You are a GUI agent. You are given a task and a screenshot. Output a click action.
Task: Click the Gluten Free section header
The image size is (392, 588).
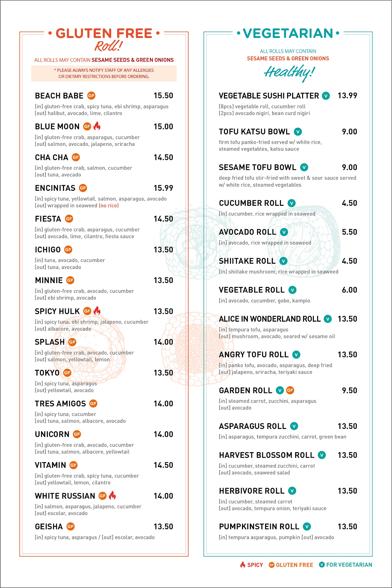104,34
